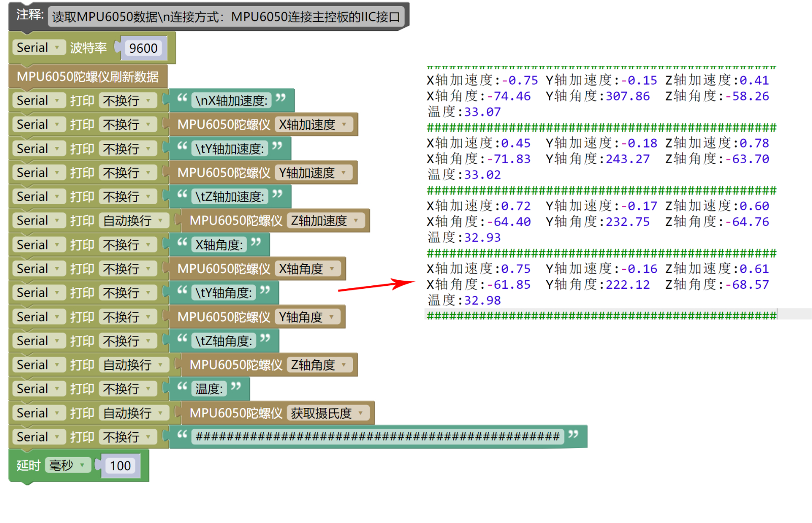Select the MPU6050陀螺仪刷新数据 block

(87, 77)
